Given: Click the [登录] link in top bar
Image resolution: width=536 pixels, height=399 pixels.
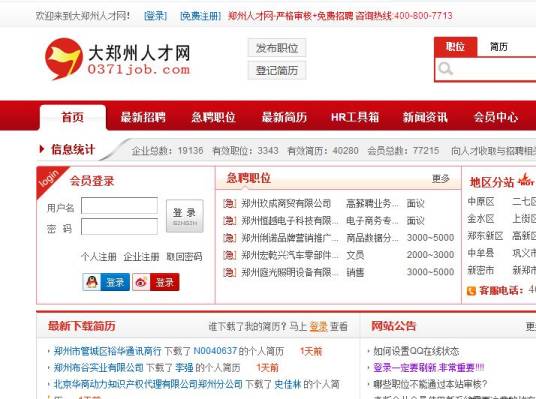Looking at the screenshot, I should (156, 16).
